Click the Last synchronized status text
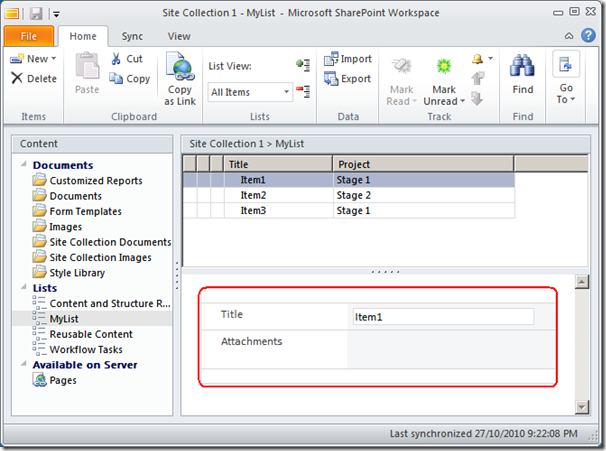 click(x=483, y=434)
